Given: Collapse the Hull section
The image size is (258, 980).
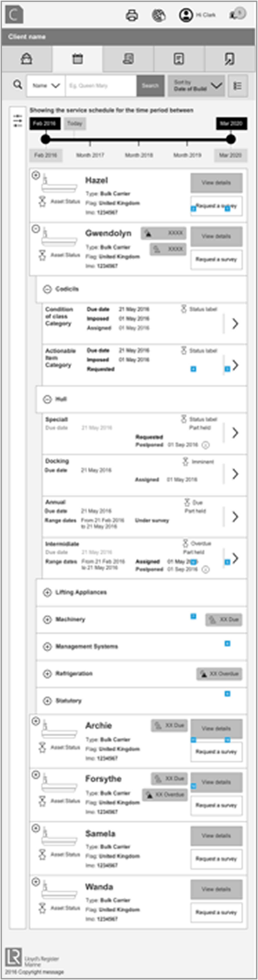Looking at the screenshot, I should [x=47, y=399].
